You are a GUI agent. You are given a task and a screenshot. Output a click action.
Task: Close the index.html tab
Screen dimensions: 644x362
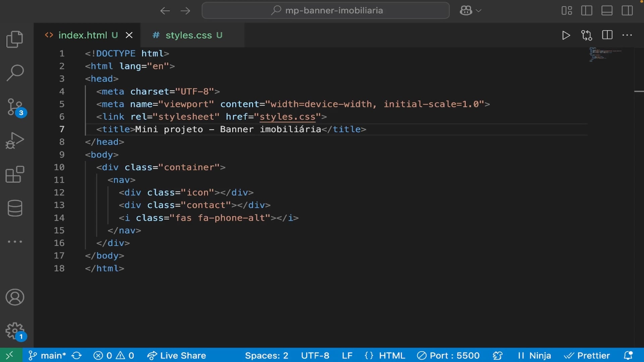coord(129,35)
